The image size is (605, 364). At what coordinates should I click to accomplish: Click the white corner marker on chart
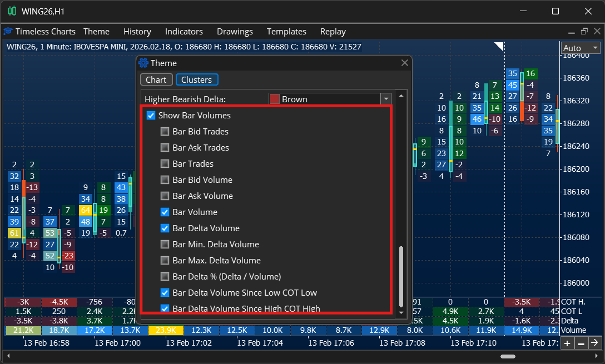(x=499, y=46)
